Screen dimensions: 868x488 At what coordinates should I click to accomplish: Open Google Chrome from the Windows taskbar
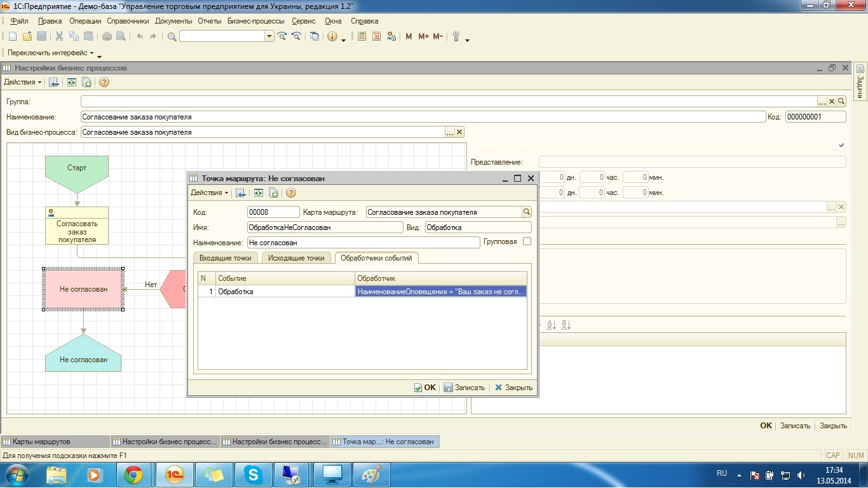133,474
